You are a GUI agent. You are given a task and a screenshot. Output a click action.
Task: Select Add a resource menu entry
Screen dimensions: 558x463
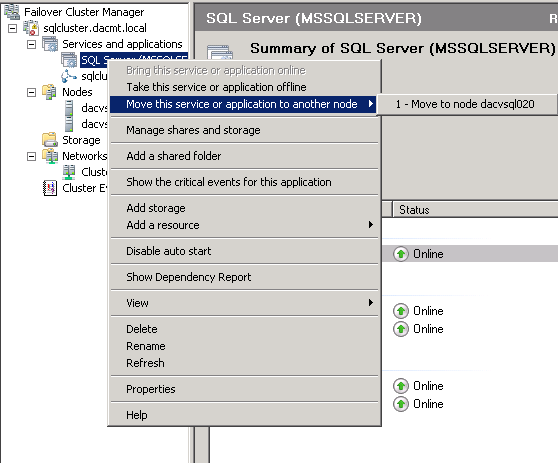[244, 225]
